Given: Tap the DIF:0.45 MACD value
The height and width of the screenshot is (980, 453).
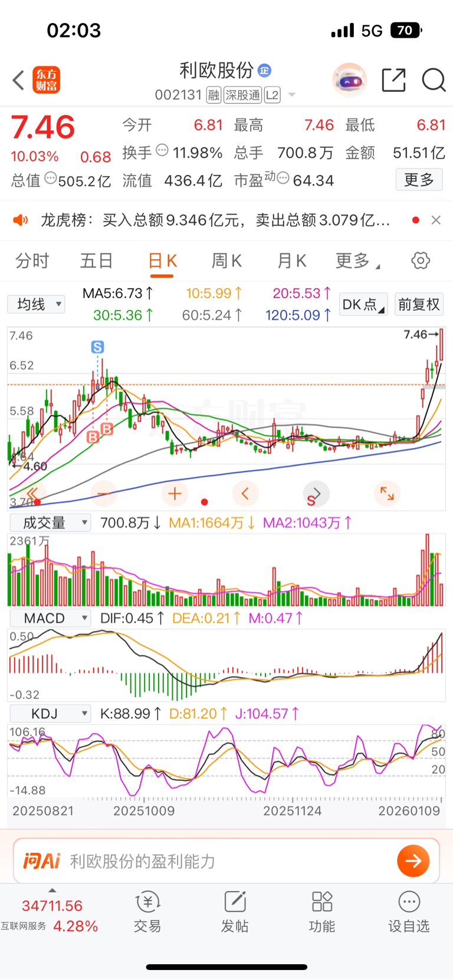Looking at the screenshot, I should pos(132,618).
